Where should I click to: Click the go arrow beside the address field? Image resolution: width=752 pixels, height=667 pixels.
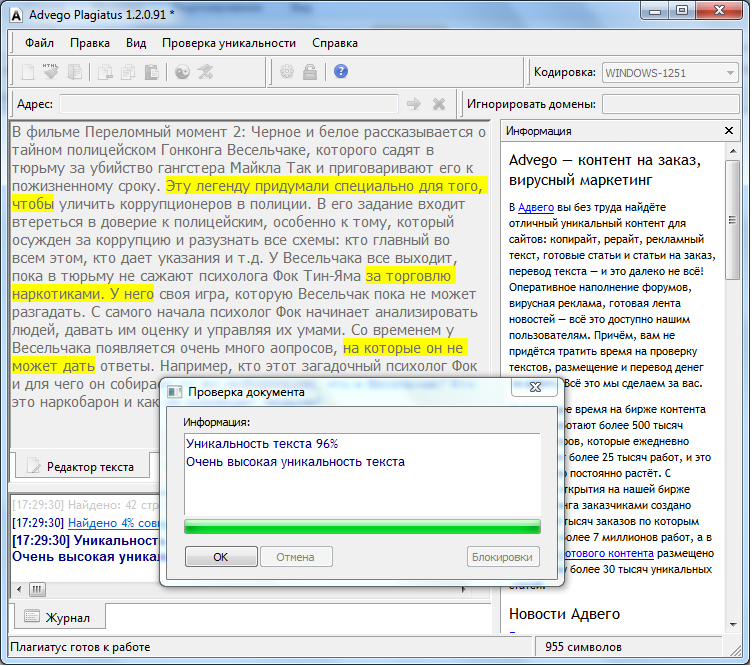point(413,104)
